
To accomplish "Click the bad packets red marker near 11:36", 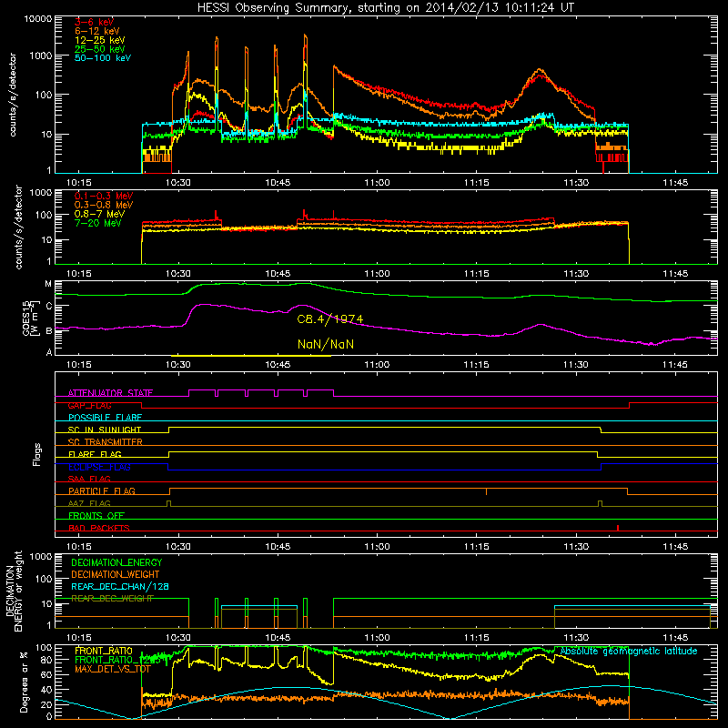I will pyautogui.click(x=618, y=528).
